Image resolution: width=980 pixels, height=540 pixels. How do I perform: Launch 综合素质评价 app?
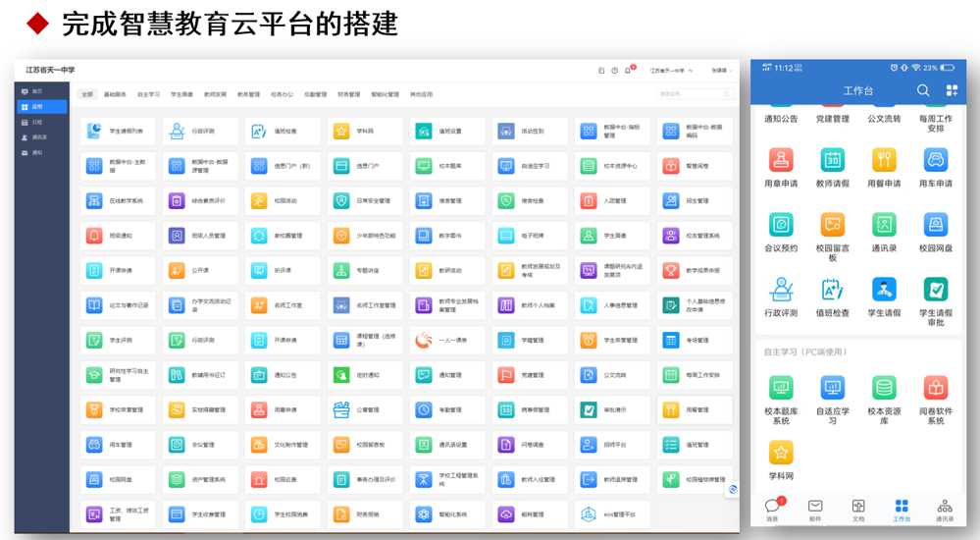pyautogui.click(x=200, y=201)
